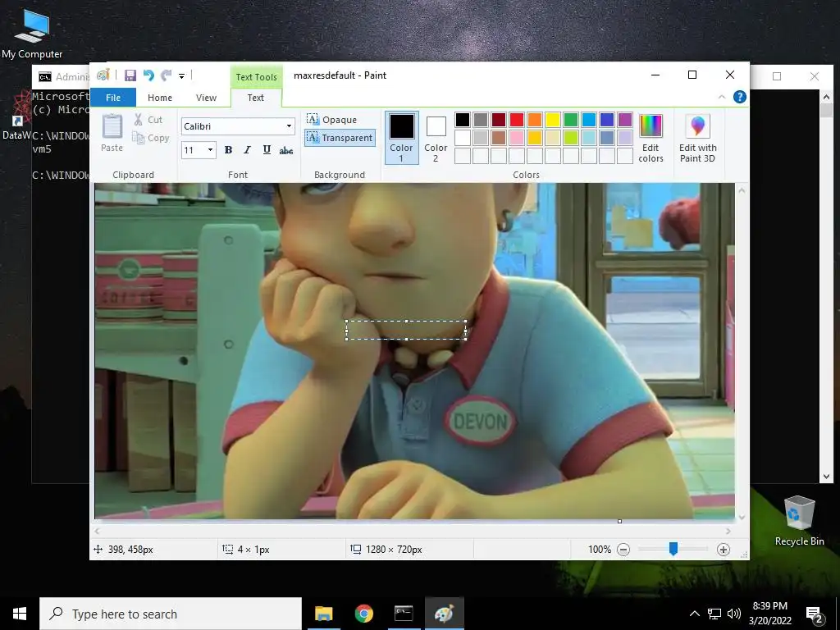Image resolution: width=840 pixels, height=630 pixels.
Task: Pick the pink color swatch in second row
Action: pyautogui.click(x=517, y=138)
